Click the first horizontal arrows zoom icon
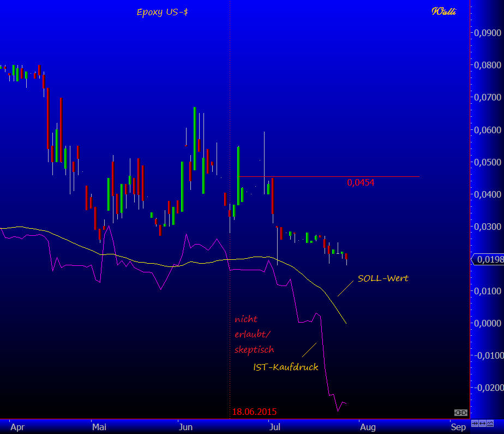This screenshot has width=504, height=434. click(475, 424)
